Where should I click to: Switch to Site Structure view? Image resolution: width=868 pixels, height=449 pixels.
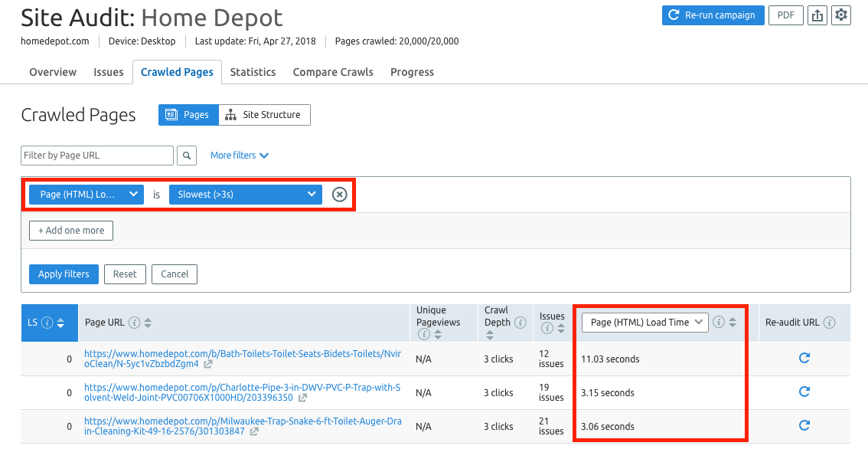pyautogui.click(x=264, y=115)
